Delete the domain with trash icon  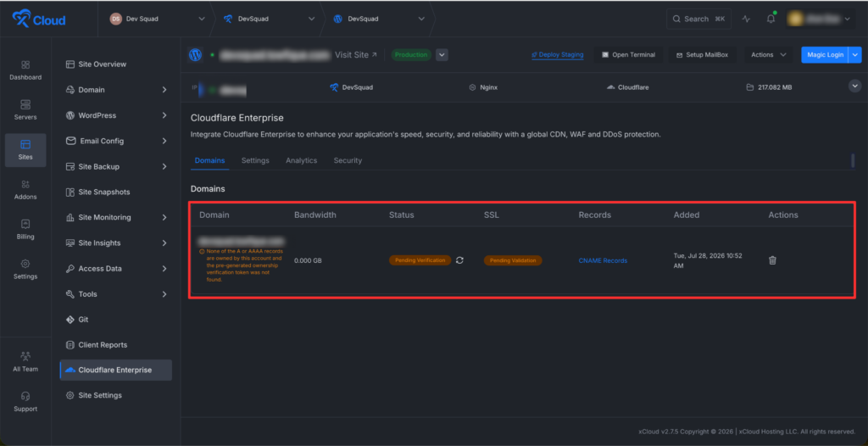coord(773,259)
